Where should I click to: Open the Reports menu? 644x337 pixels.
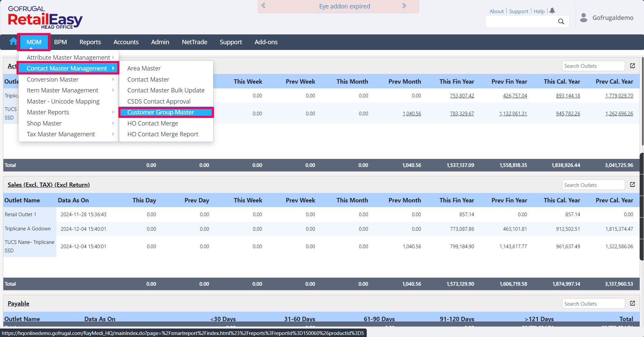pyautogui.click(x=90, y=42)
